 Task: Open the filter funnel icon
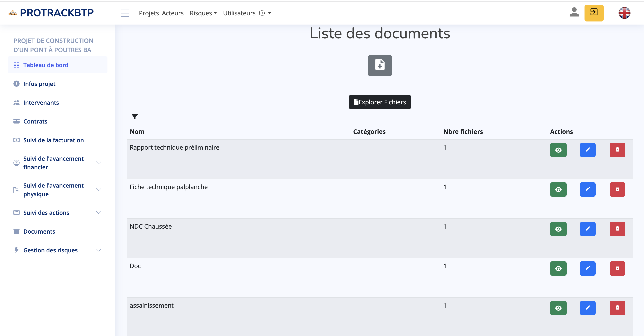pyautogui.click(x=135, y=116)
